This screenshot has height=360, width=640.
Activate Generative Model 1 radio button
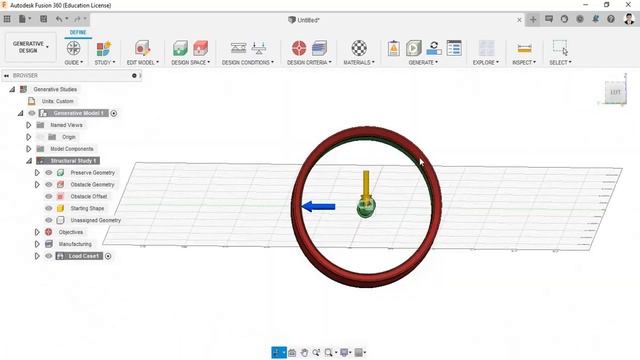[114, 113]
